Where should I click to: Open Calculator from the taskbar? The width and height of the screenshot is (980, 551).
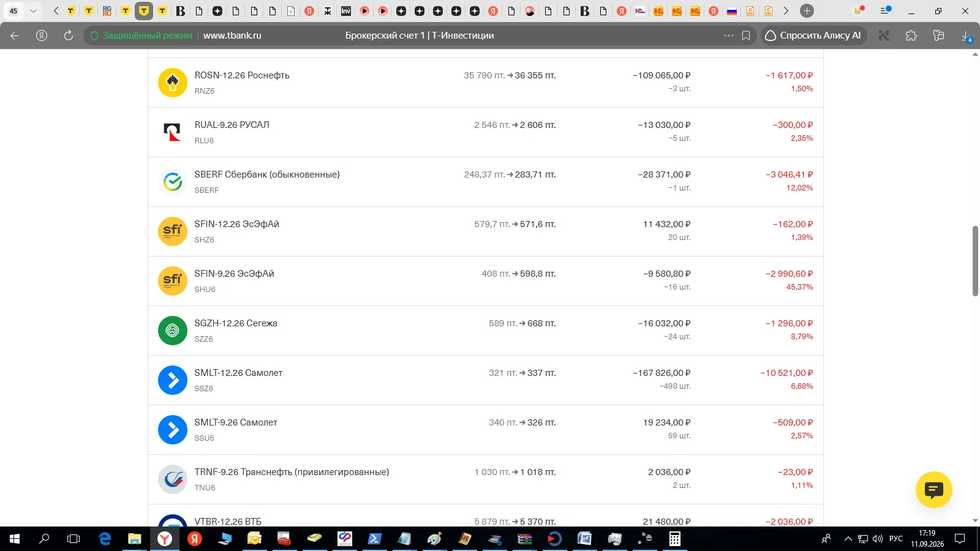click(674, 539)
